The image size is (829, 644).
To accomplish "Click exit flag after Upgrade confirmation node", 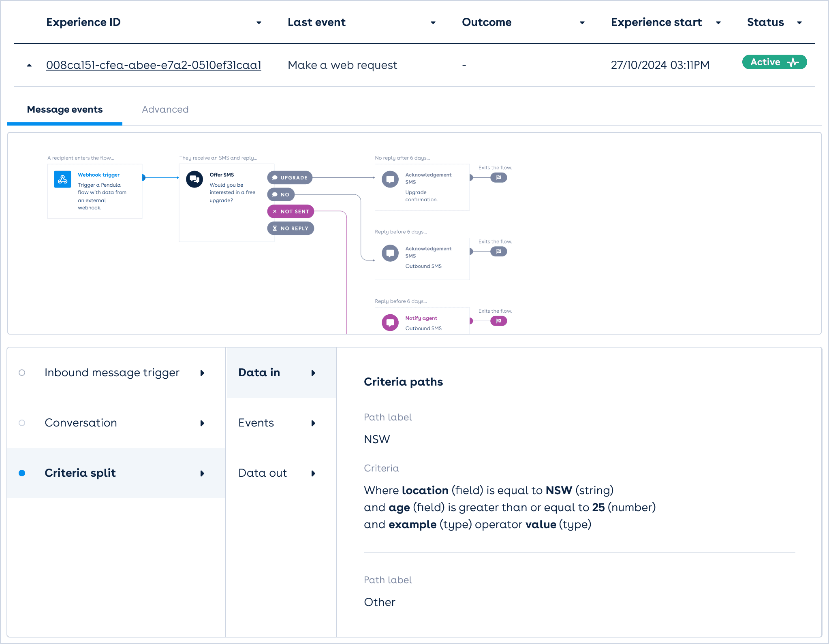I will click(x=498, y=177).
